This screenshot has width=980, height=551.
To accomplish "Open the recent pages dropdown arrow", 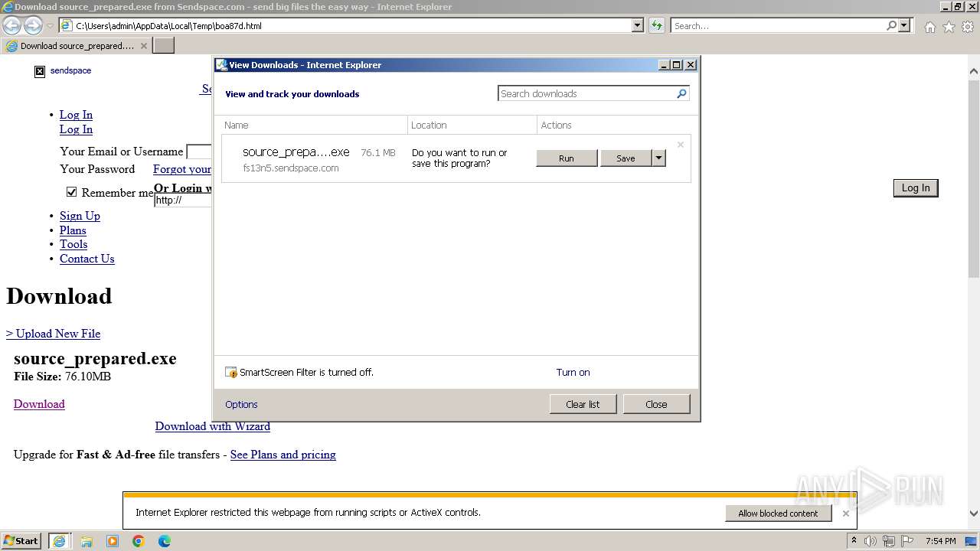I will 50,26.
